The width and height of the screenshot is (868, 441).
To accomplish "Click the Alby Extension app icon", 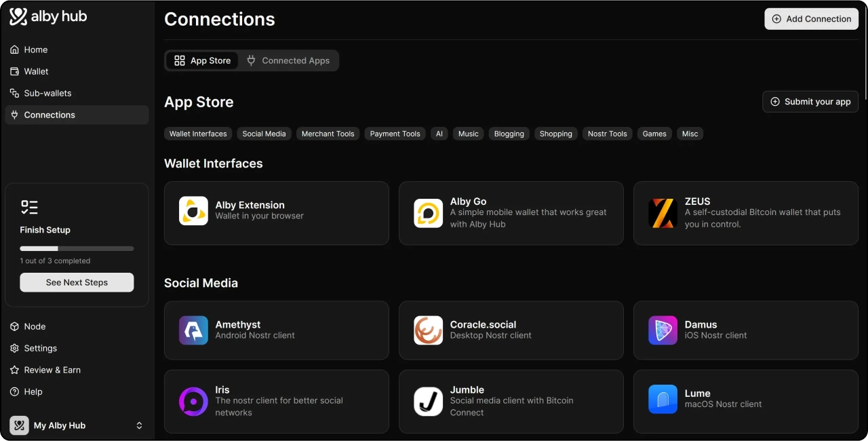I will coord(193,211).
